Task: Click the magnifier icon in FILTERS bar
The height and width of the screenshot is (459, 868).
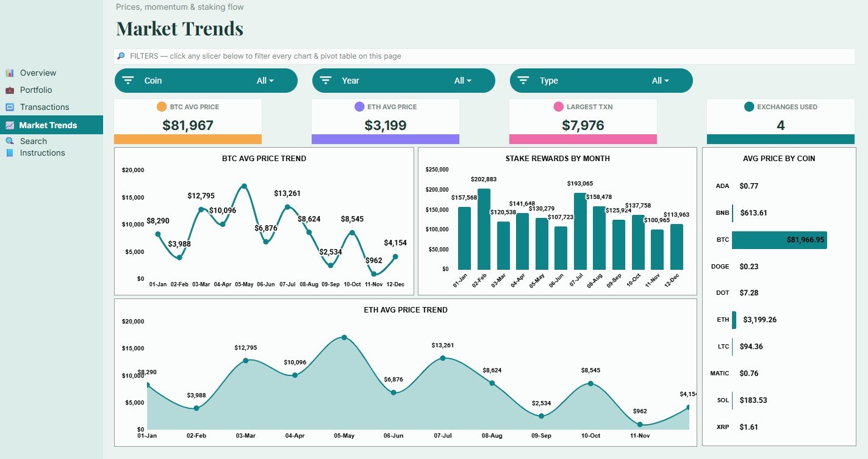Action: coord(121,56)
